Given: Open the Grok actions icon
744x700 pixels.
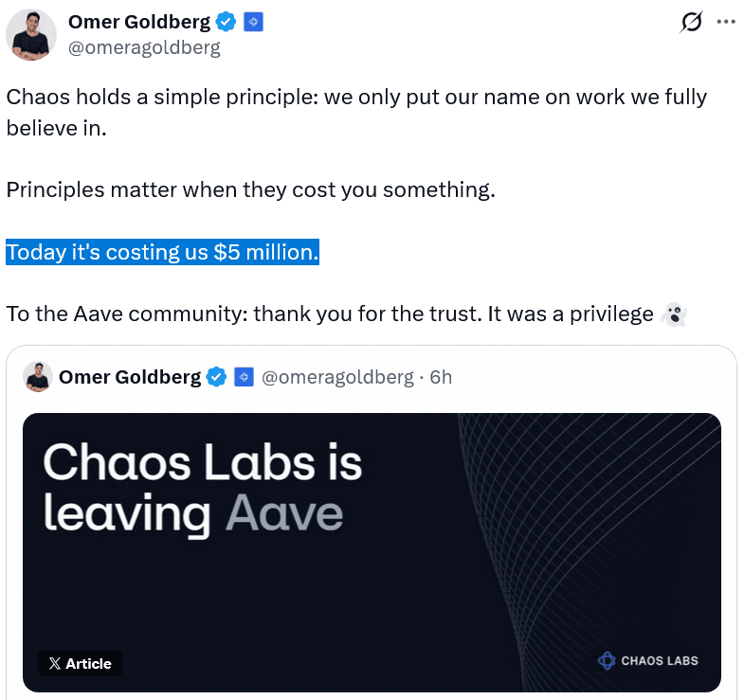Looking at the screenshot, I should [x=692, y=23].
